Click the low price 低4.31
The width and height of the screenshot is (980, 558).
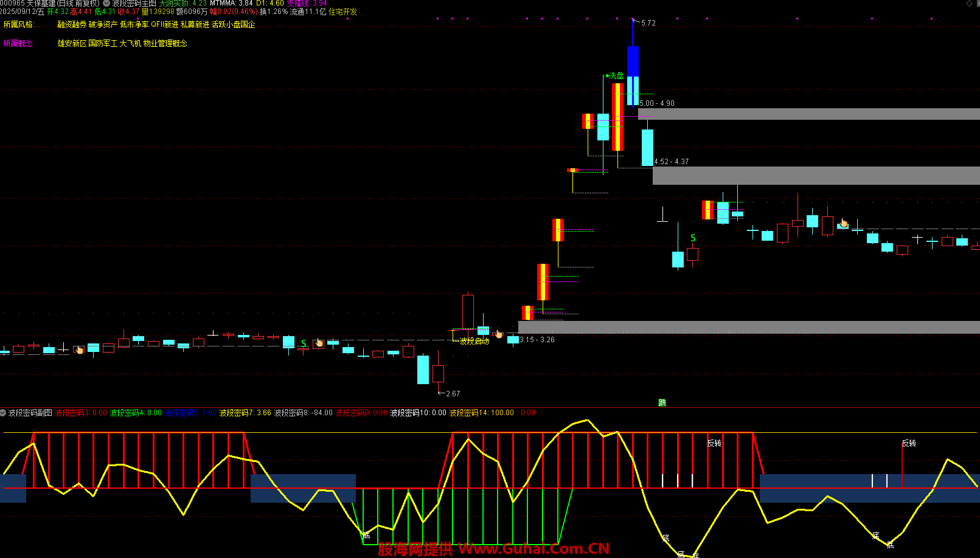105,12
